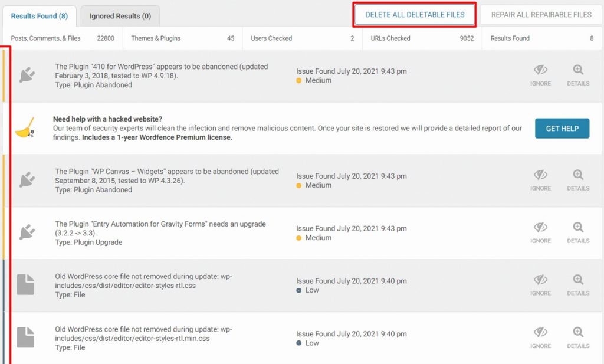Select the Themes & Plugins stat
The width and height of the screenshot is (604, 364).
tap(183, 38)
